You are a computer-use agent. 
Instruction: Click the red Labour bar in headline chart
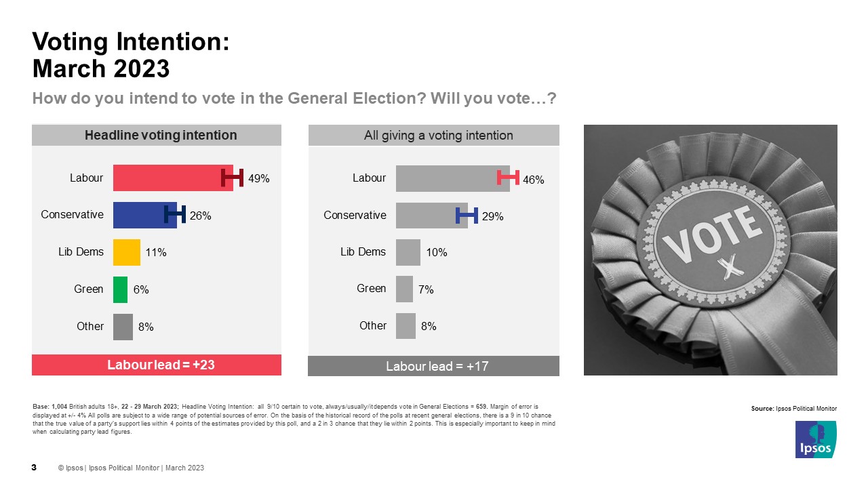pos(173,178)
